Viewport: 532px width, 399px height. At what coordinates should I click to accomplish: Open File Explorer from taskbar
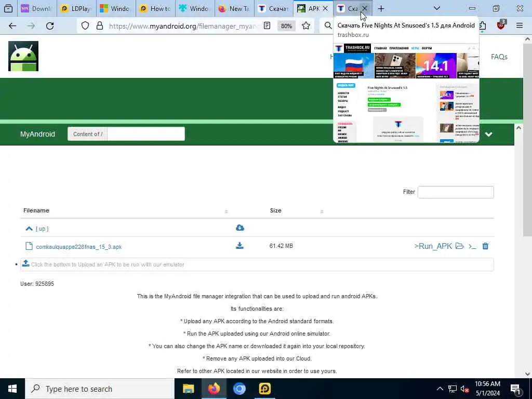point(188,389)
